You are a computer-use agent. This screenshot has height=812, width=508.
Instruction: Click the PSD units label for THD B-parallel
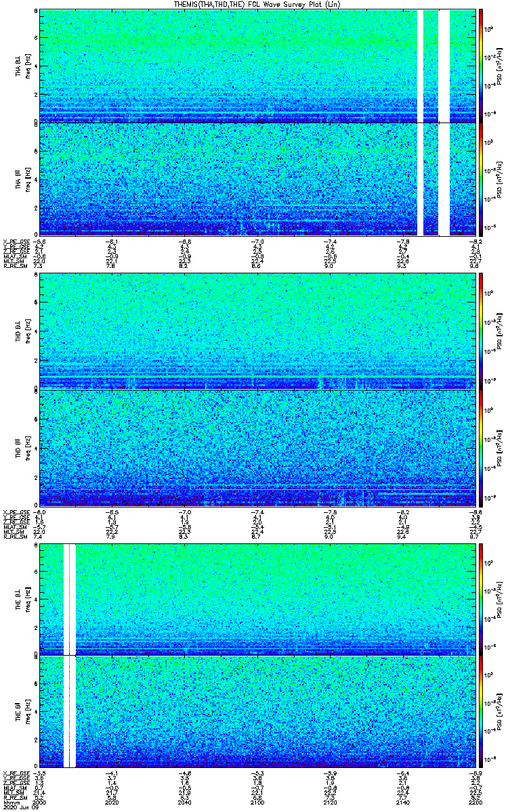pyautogui.click(x=500, y=447)
